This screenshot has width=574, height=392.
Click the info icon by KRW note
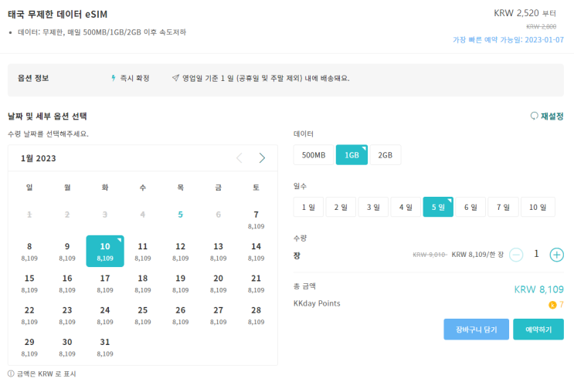coord(11,373)
